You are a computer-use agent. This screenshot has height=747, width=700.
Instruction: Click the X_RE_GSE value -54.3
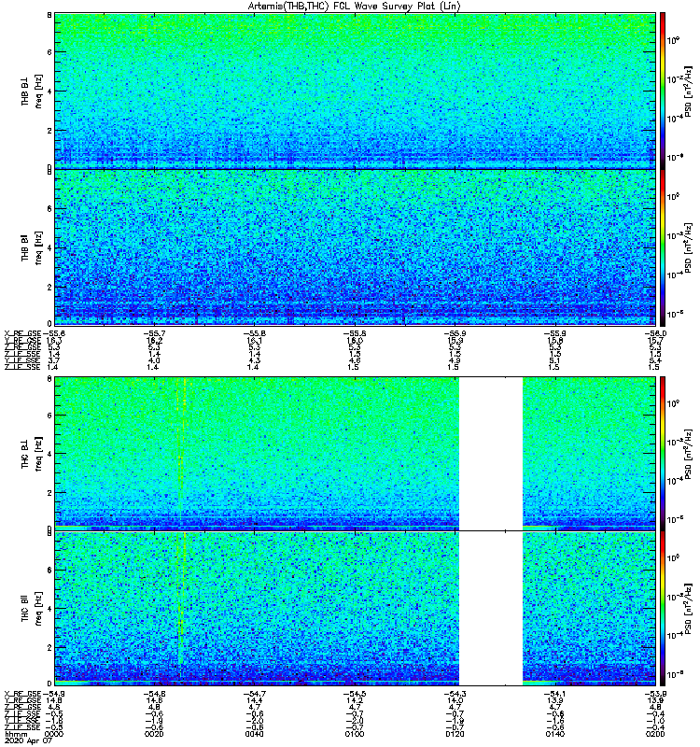coord(455,694)
